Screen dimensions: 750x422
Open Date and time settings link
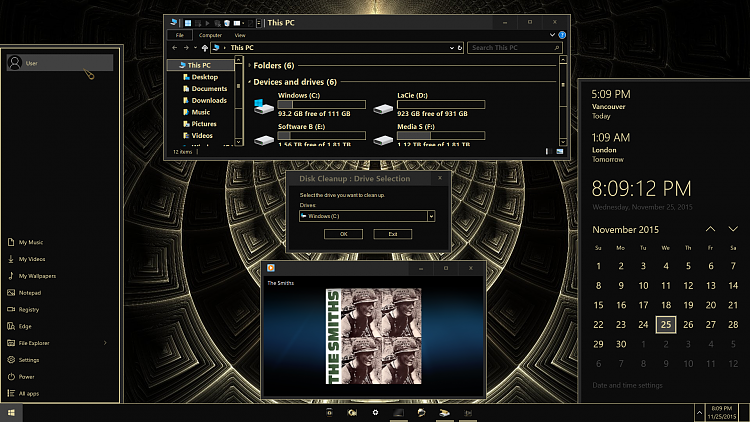628,385
